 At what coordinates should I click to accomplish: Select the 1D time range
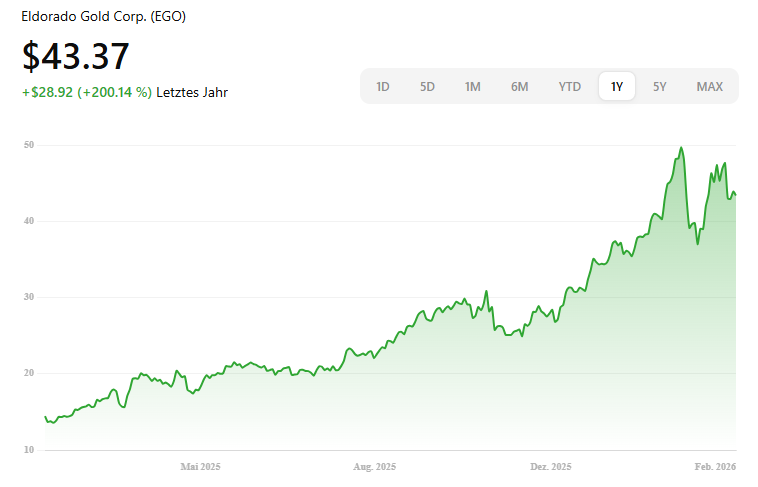point(382,87)
